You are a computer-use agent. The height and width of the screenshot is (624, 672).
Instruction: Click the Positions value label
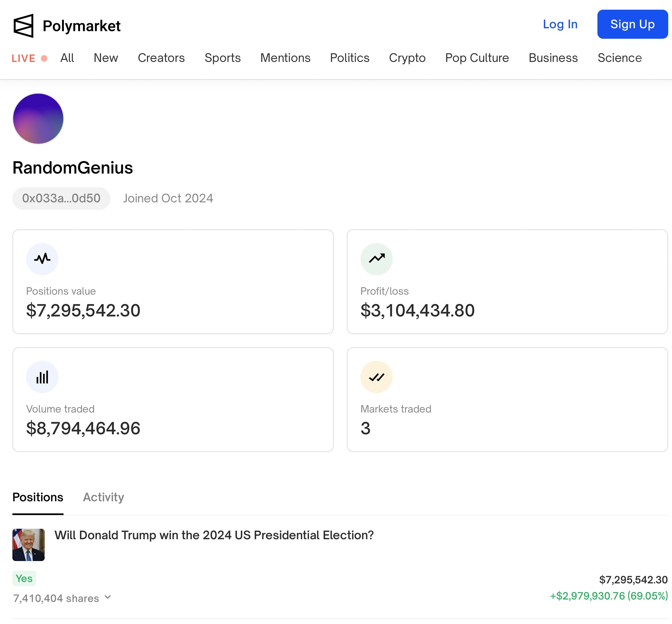[x=61, y=291]
